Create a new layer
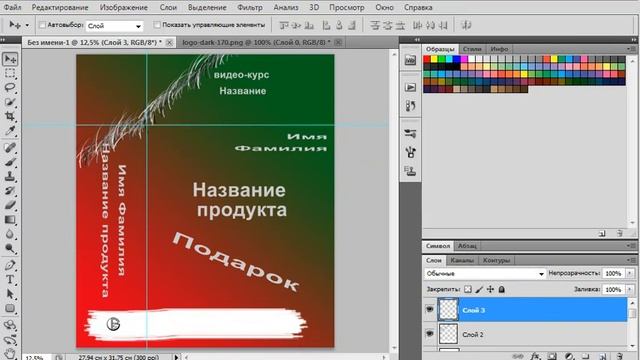This screenshot has height=360, width=640. [602, 356]
